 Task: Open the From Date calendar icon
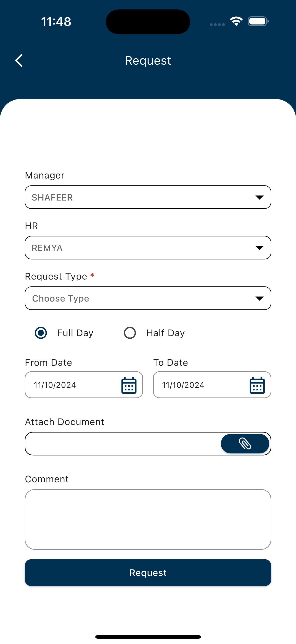tap(129, 385)
